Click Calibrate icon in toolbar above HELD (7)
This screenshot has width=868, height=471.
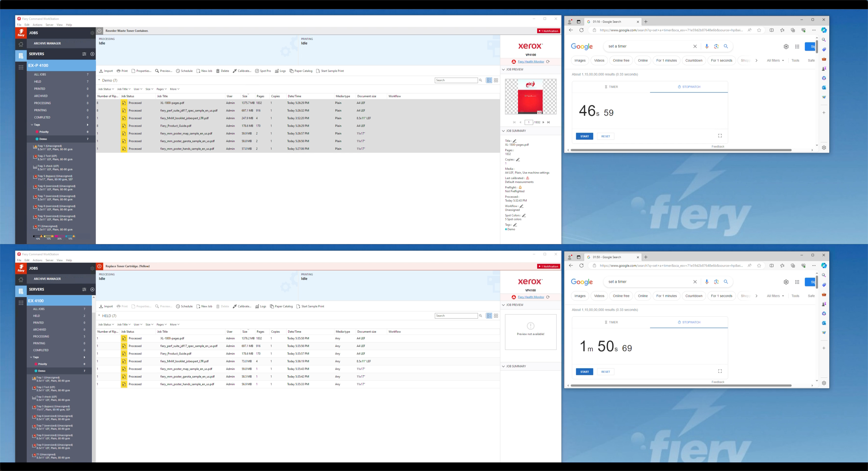[235, 306]
